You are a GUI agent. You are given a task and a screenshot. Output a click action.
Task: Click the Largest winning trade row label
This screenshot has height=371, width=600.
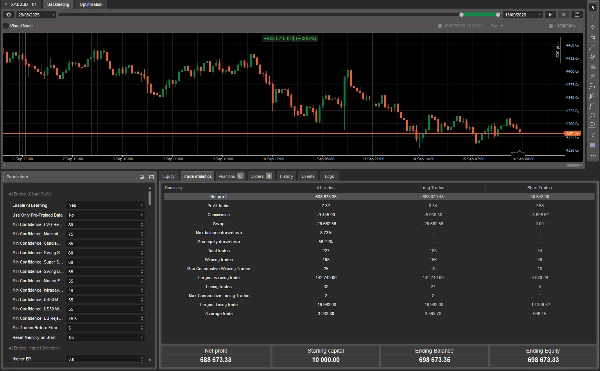(x=218, y=278)
